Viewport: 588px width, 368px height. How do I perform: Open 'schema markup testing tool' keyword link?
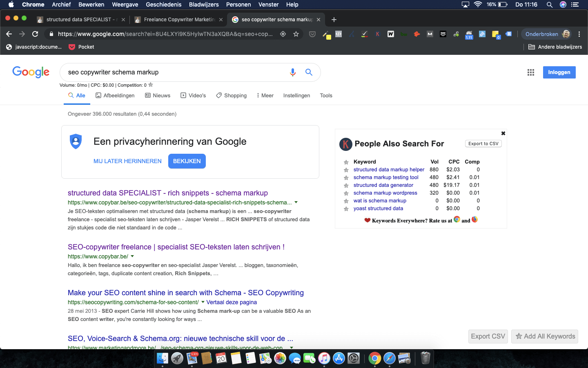click(x=386, y=177)
